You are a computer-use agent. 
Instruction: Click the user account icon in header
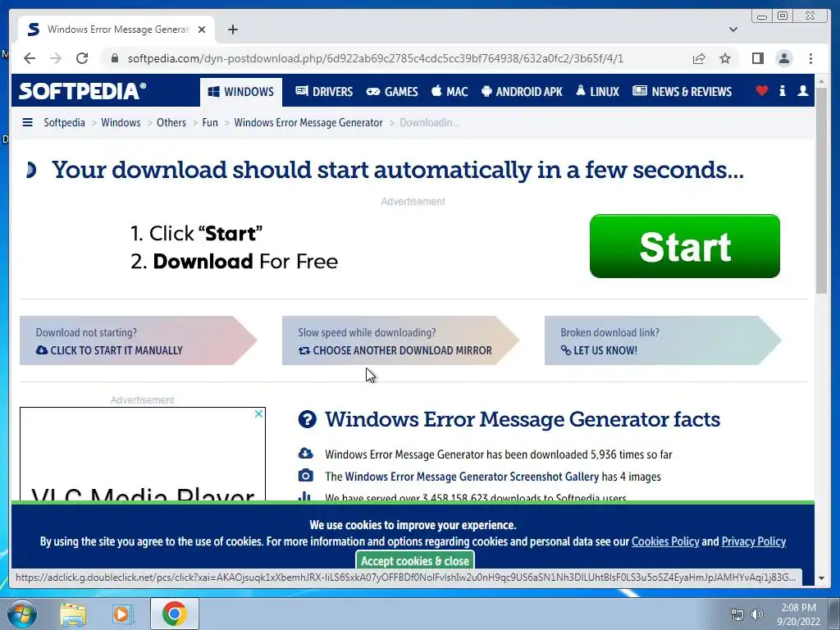(802, 90)
